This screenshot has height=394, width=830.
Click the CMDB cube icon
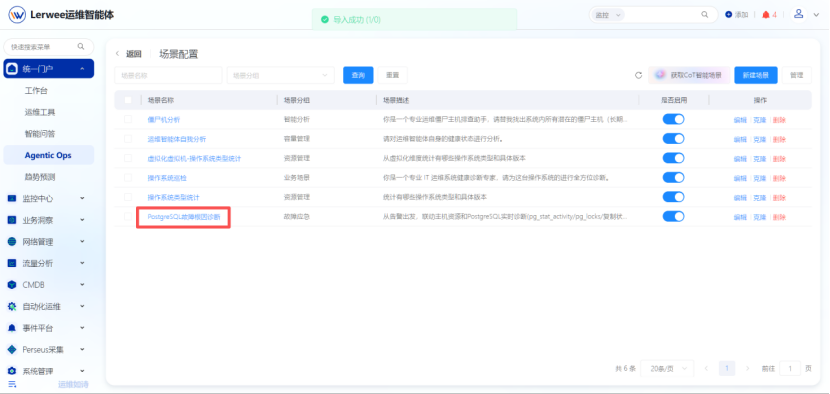pos(12,285)
